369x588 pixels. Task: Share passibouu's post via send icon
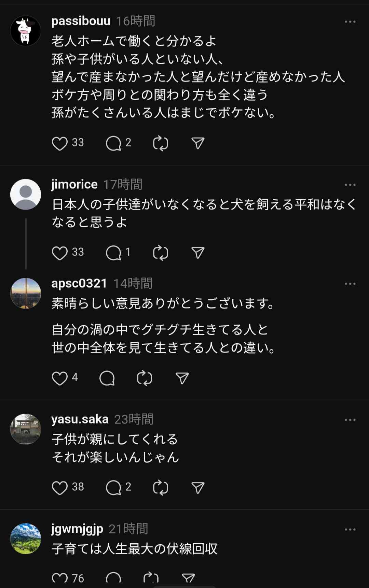pos(198,143)
